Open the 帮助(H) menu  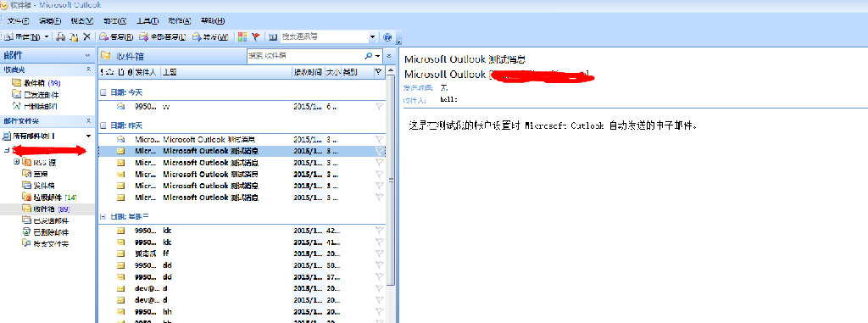tap(213, 20)
